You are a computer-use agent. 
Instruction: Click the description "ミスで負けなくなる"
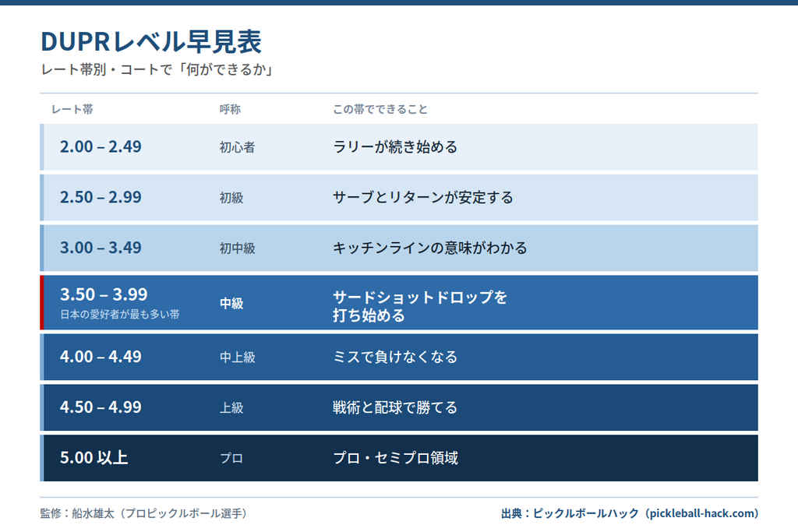pos(395,357)
